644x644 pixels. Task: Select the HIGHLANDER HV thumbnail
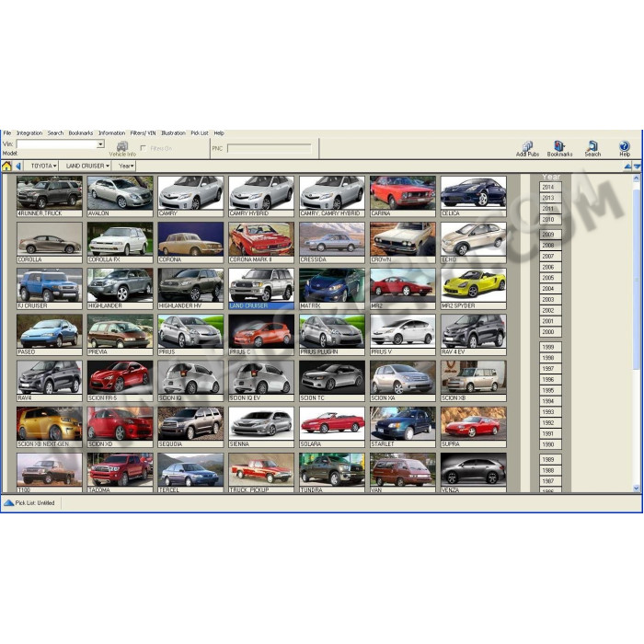[x=190, y=289]
